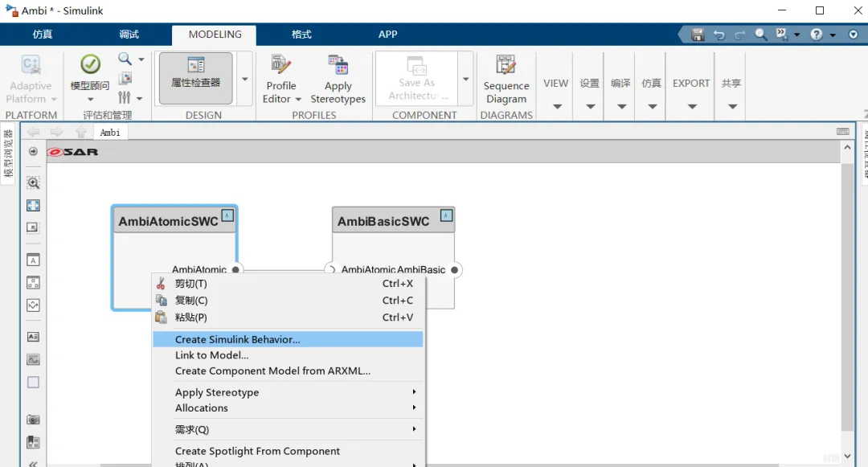Click the compare model icon below Find
868x467 pixels.
(x=125, y=78)
